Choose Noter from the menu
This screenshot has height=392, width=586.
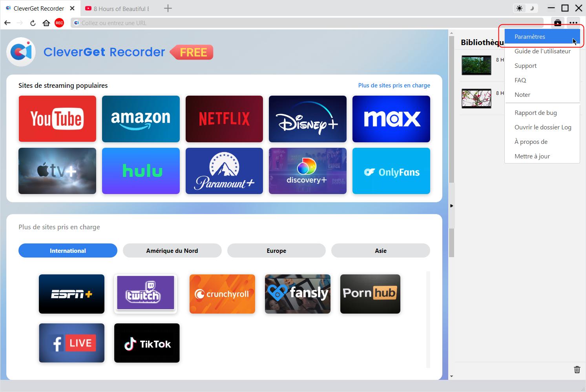542,94
